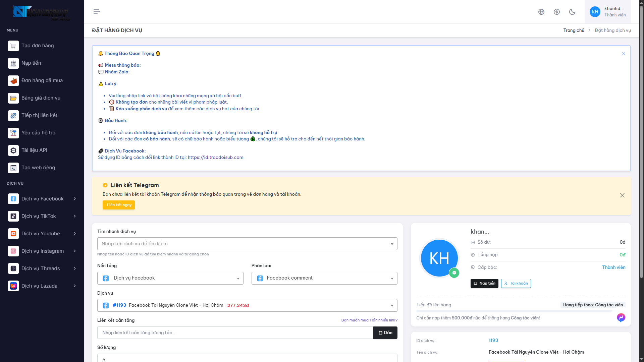The height and width of the screenshot is (362, 644).
Task: Open the Tìm nhanh dịch vụ search combo box
Action: point(247,244)
